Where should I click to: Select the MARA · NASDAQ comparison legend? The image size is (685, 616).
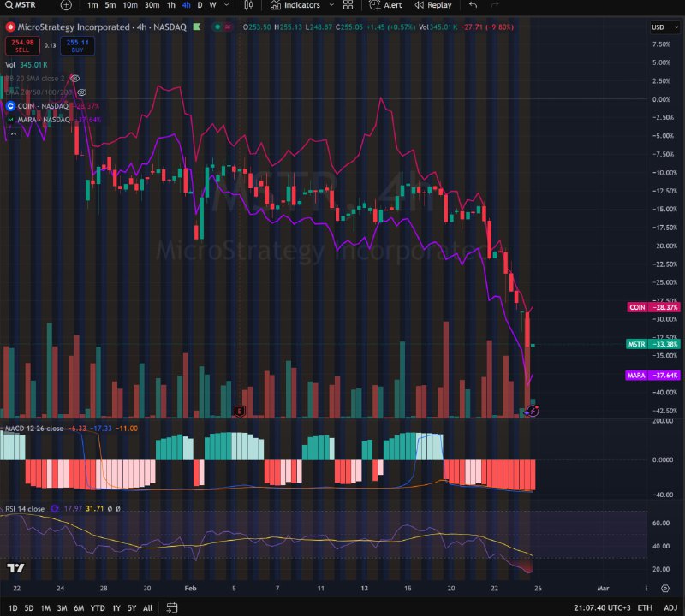(44, 120)
